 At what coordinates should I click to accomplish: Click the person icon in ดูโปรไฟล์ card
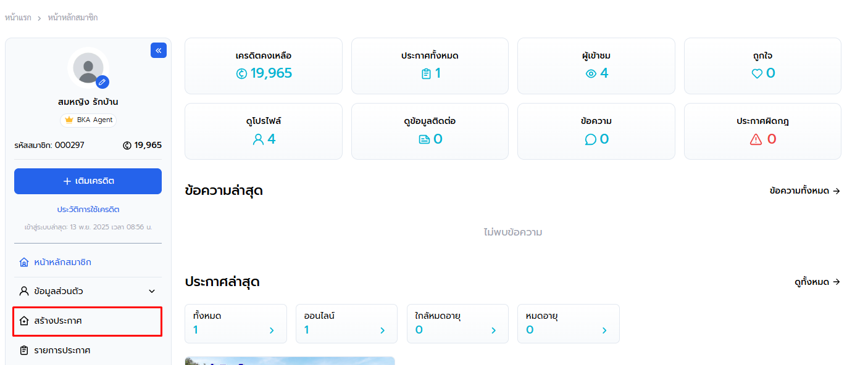click(x=258, y=140)
